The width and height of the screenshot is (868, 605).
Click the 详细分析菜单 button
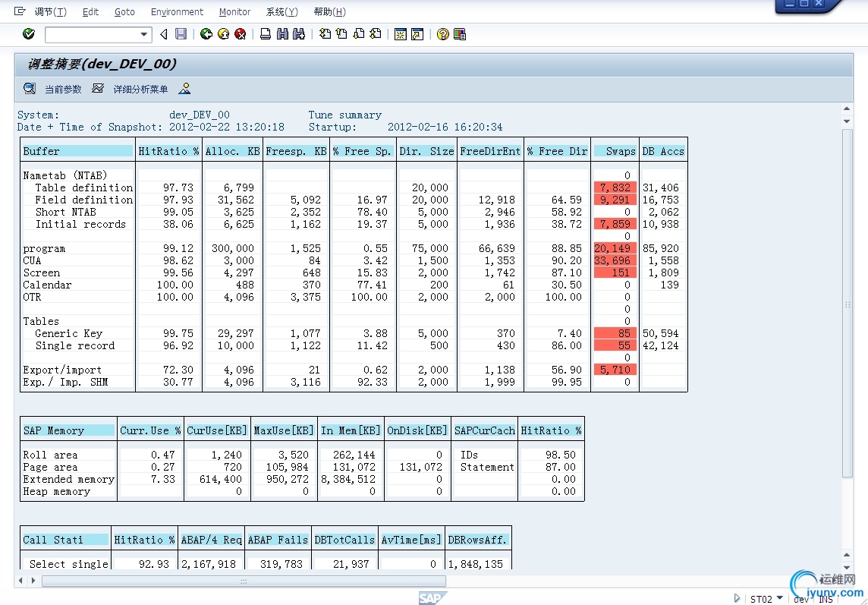click(140, 89)
